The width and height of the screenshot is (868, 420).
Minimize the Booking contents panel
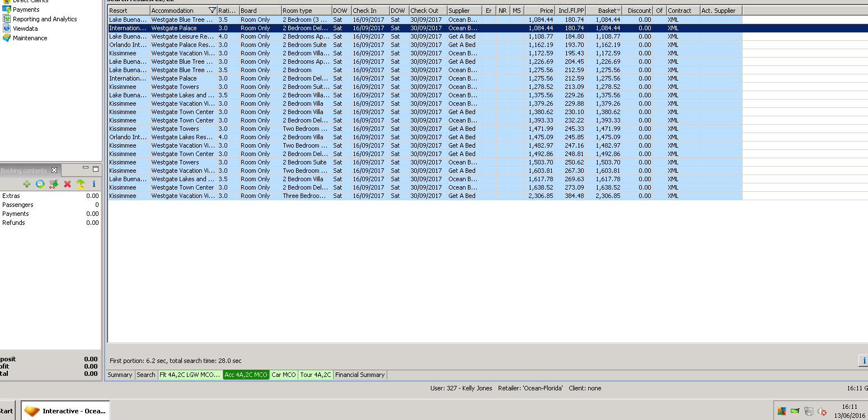(x=86, y=168)
